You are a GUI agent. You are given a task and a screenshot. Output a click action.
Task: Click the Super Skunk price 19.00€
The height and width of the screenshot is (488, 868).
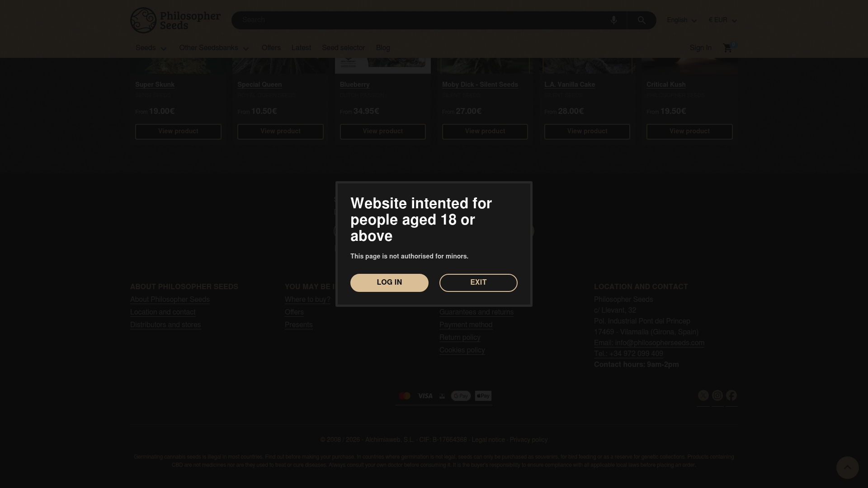point(162,112)
